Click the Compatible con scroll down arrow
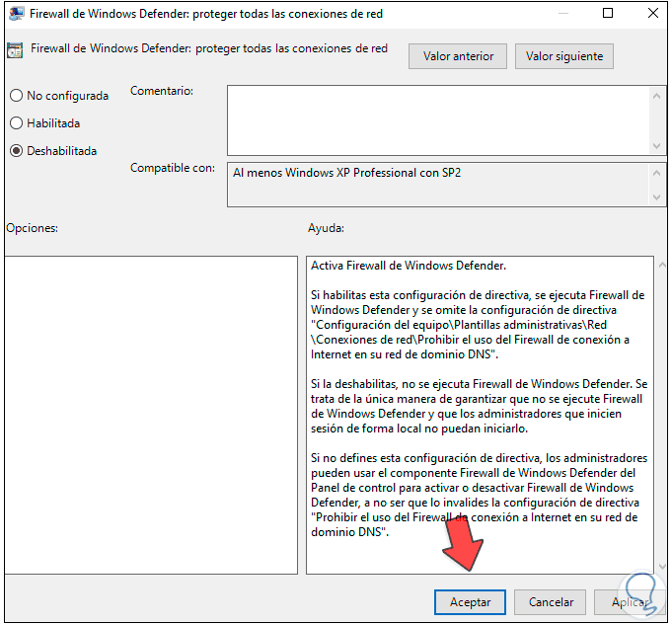 [656, 197]
